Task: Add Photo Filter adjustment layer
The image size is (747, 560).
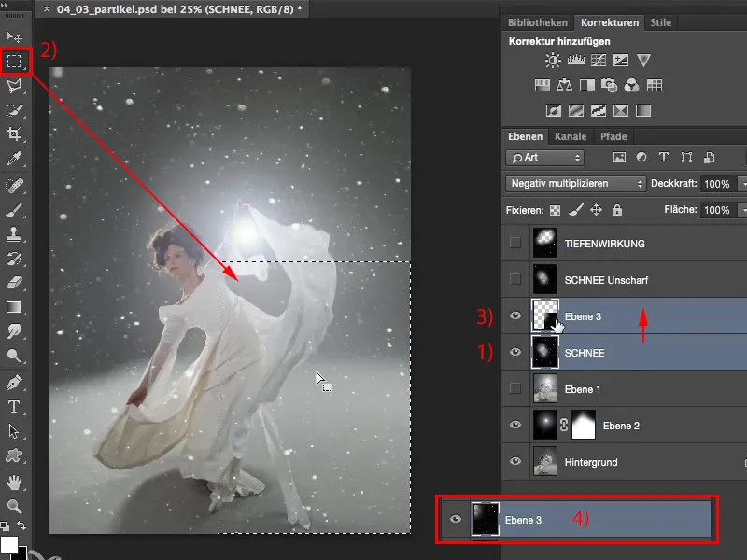Action: coord(610,86)
